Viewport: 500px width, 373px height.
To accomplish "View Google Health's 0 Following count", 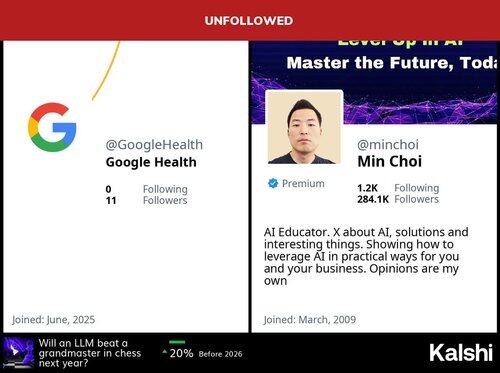I will [147, 189].
